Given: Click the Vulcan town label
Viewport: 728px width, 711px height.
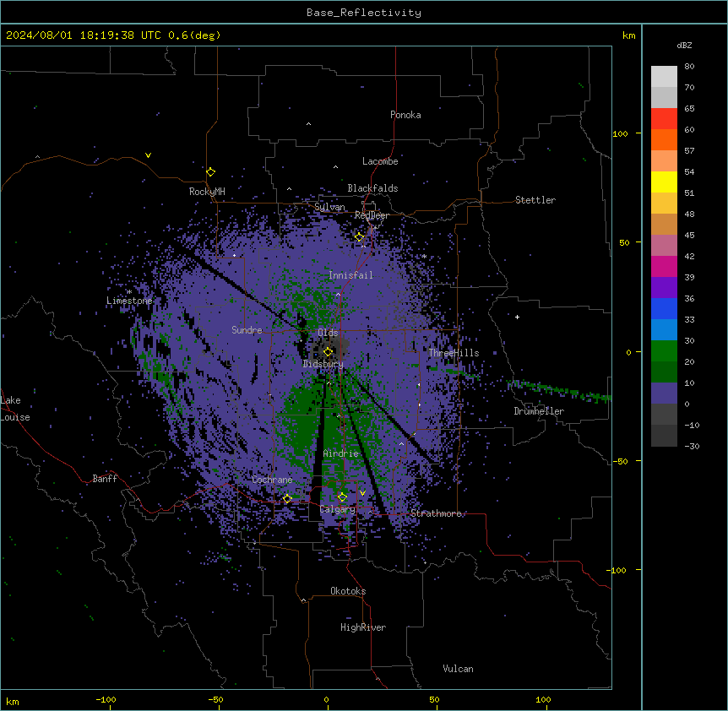Looking at the screenshot, I should (459, 669).
